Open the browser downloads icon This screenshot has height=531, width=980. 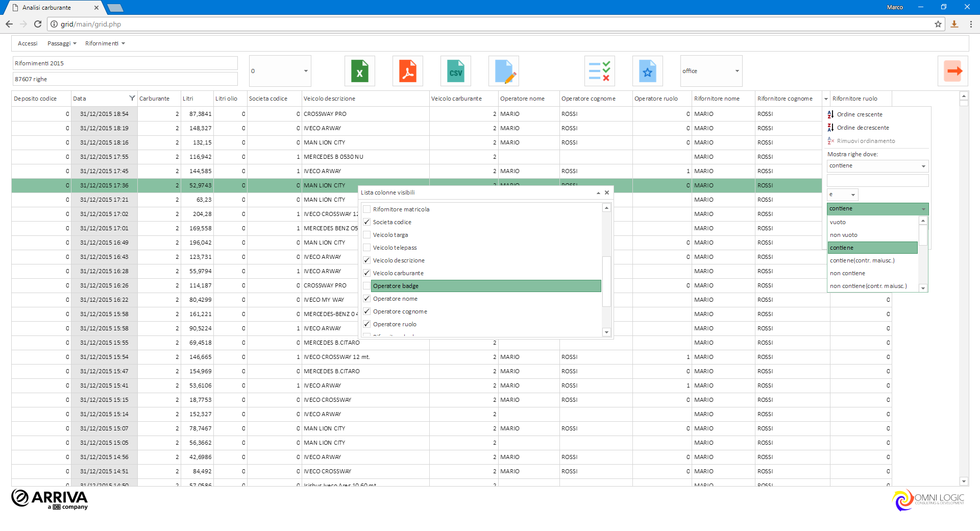coord(954,24)
